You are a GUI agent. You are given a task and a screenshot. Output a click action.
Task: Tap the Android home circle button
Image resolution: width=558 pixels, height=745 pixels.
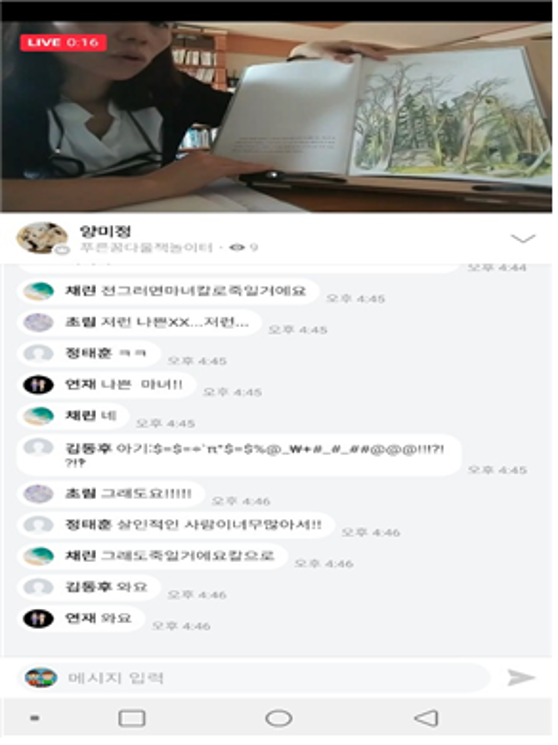tap(279, 718)
